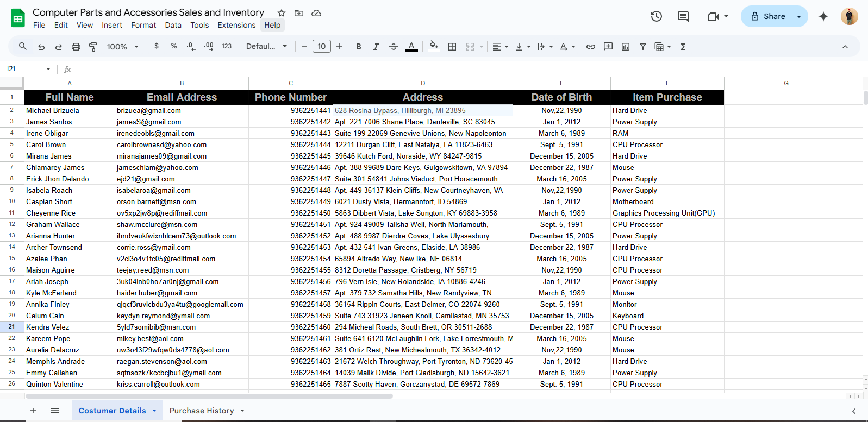Image resolution: width=868 pixels, height=422 pixels.
Task: Open vertical align dropdown
Action: coord(522,47)
